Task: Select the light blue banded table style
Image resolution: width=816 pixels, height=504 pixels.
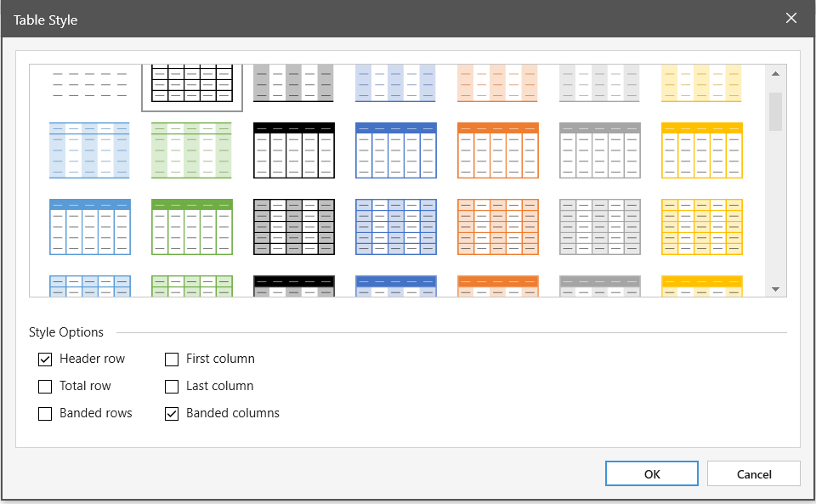Action: 90,150
